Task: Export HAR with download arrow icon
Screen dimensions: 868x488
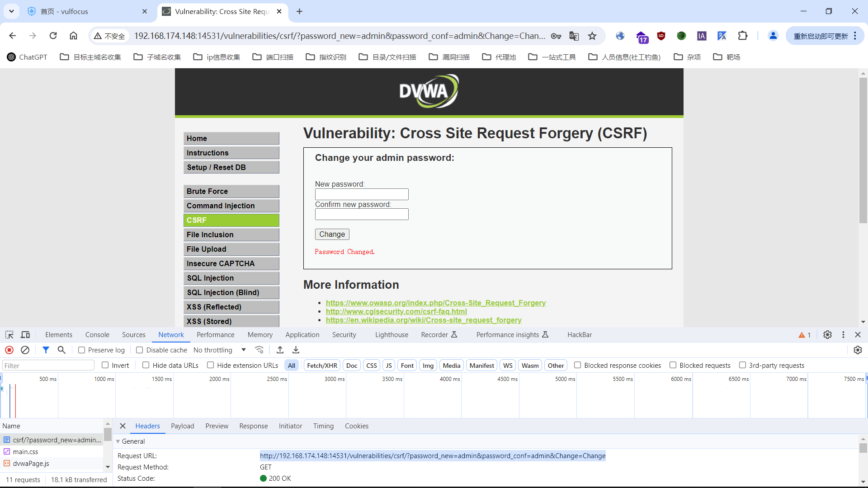Action: tap(296, 350)
